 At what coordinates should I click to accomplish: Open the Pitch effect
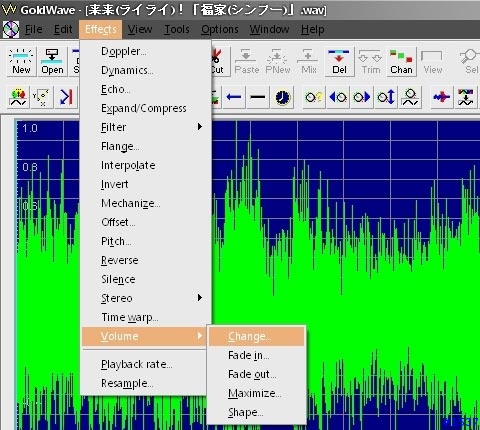pyautogui.click(x=146, y=241)
